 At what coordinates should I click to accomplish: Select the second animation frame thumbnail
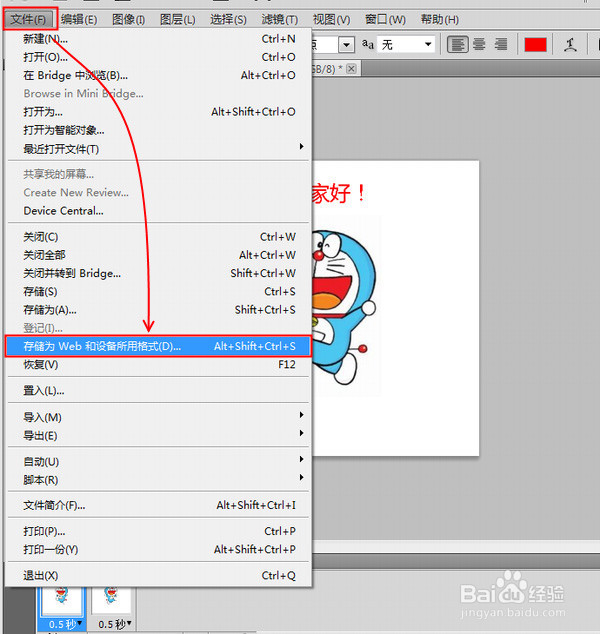pyautogui.click(x=111, y=600)
